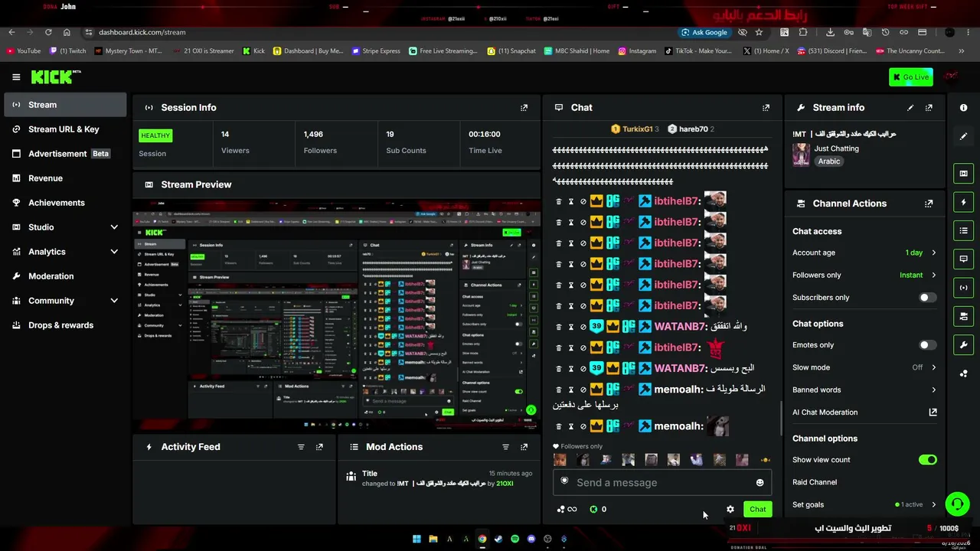Click Just Chatting category text

click(836, 148)
